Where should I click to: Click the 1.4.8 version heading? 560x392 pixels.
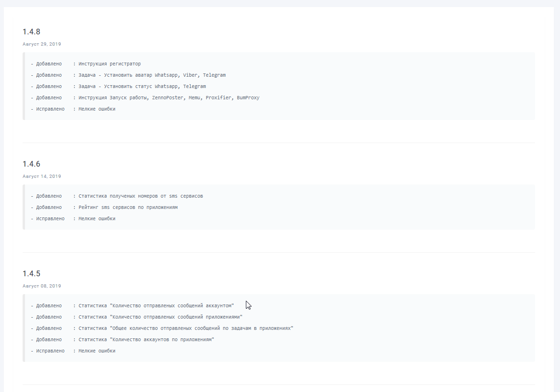coord(32,32)
